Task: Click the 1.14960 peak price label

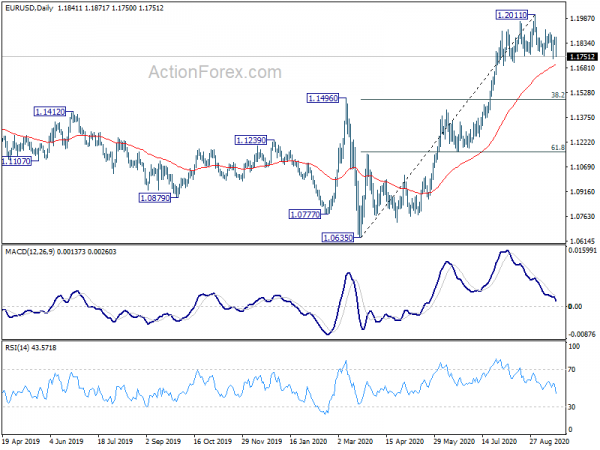Action: 323,98
